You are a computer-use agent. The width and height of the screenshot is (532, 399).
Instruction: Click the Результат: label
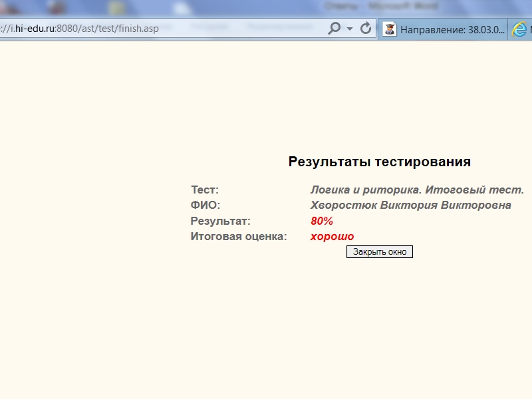pos(220,221)
